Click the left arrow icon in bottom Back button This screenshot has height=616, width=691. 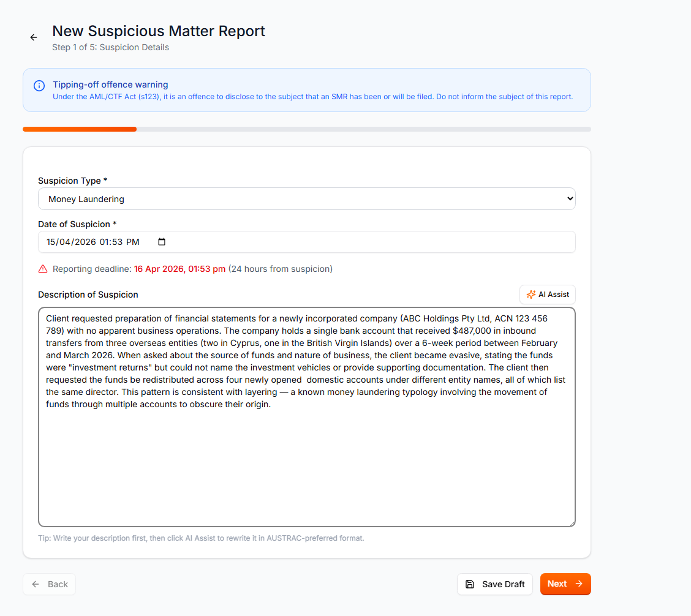[x=36, y=584]
